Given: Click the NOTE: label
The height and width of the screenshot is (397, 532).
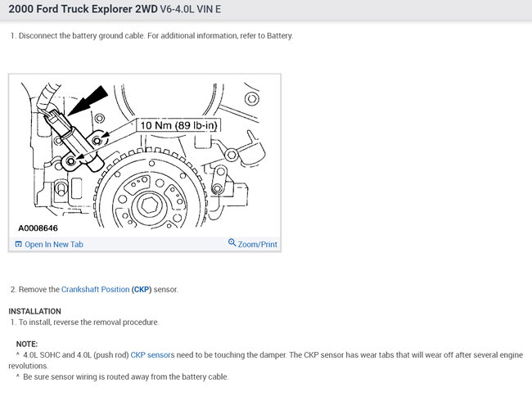Looking at the screenshot, I should coord(27,344).
